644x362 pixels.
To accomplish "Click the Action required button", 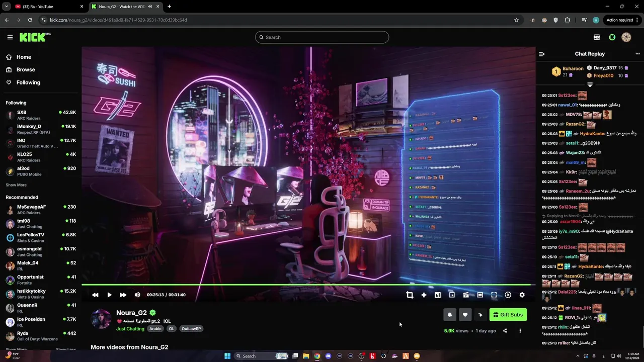I will click(622, 20).
